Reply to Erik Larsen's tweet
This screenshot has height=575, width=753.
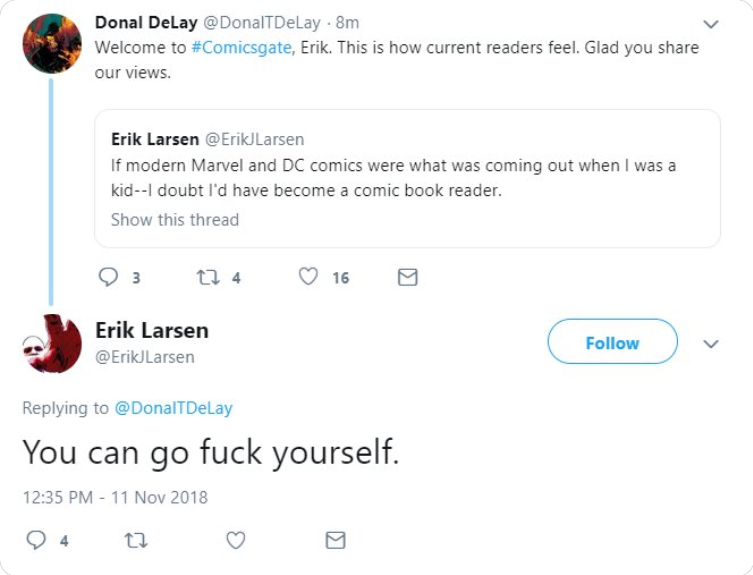(36, 540)
